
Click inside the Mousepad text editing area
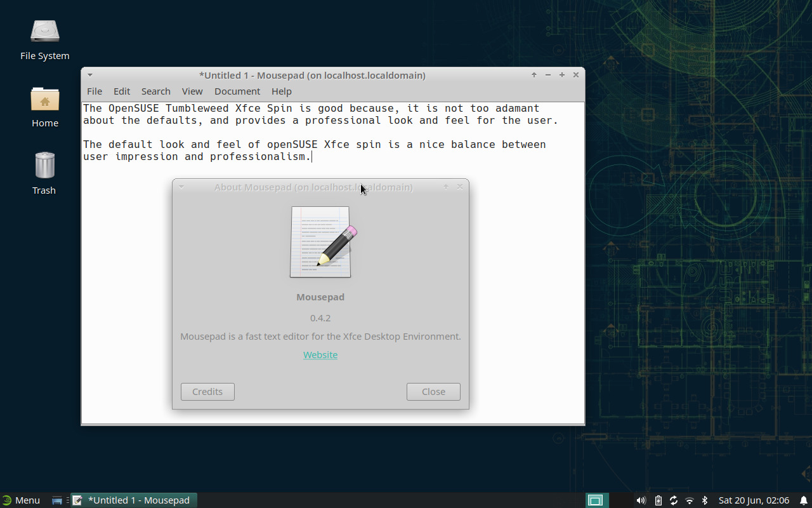click(x=317, y=133)
